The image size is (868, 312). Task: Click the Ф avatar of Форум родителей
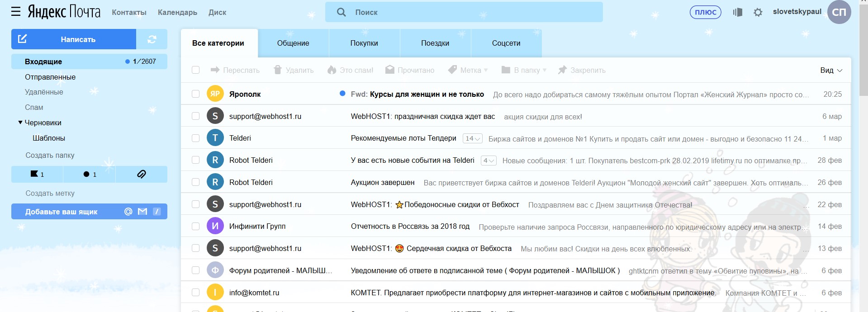tap(215, 270)
